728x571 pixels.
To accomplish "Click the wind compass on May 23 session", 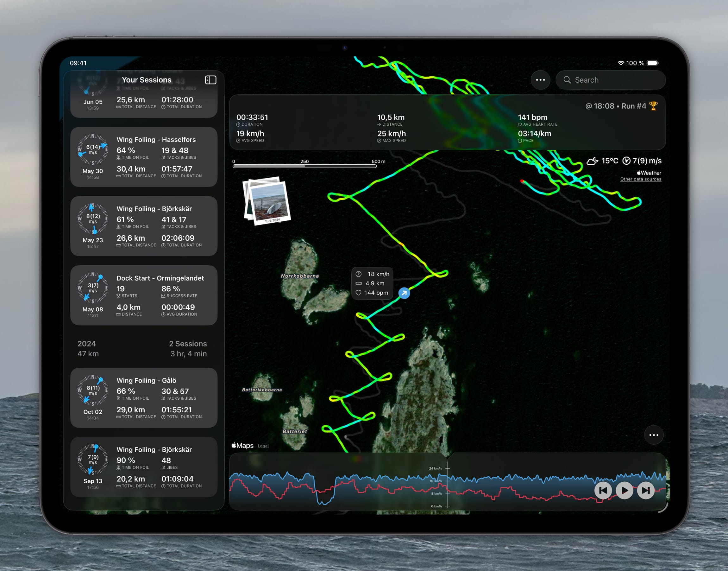I will (93, 219).
